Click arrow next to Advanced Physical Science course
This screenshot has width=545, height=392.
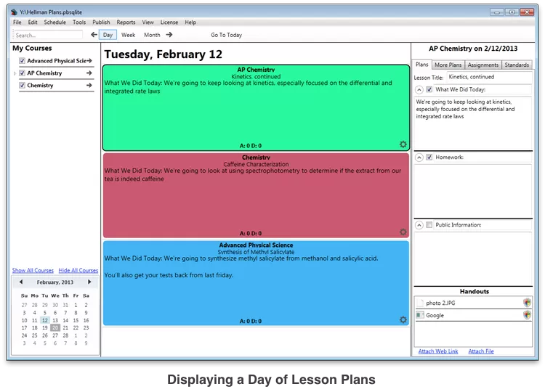89,61
